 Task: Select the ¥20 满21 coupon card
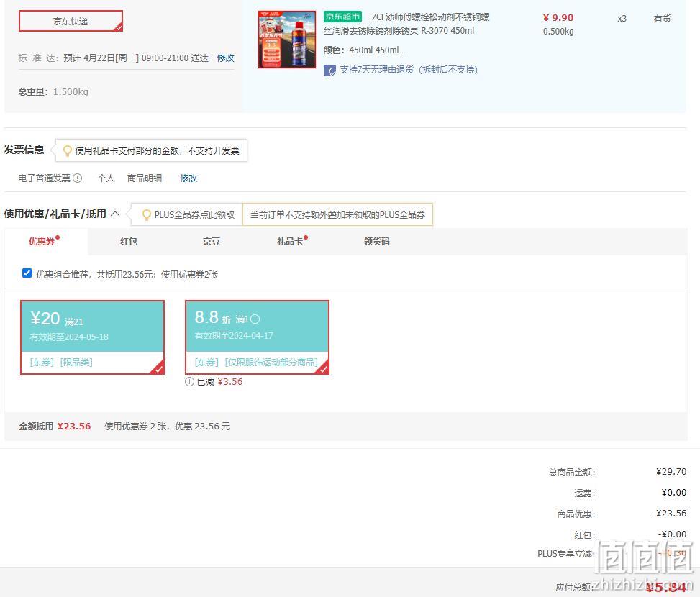click(x=92, y=337)
